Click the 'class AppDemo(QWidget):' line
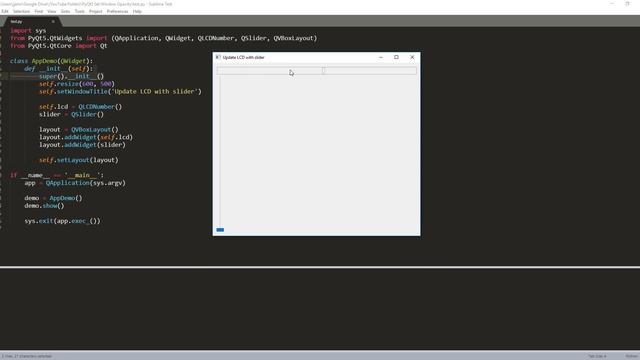 pos(51,61)
